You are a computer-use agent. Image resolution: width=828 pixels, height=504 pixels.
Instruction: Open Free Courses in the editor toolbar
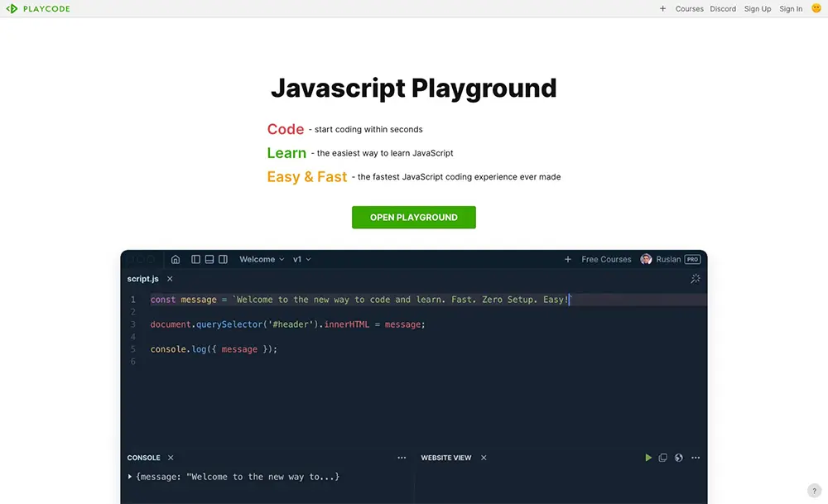pyautogui.click(x=606, y=259)
